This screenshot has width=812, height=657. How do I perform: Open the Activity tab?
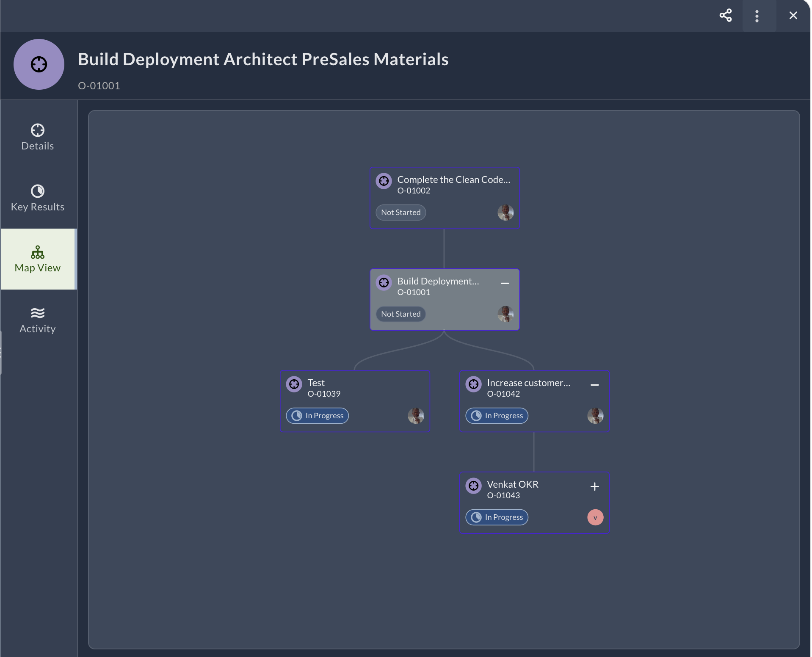tap(38, 320)
